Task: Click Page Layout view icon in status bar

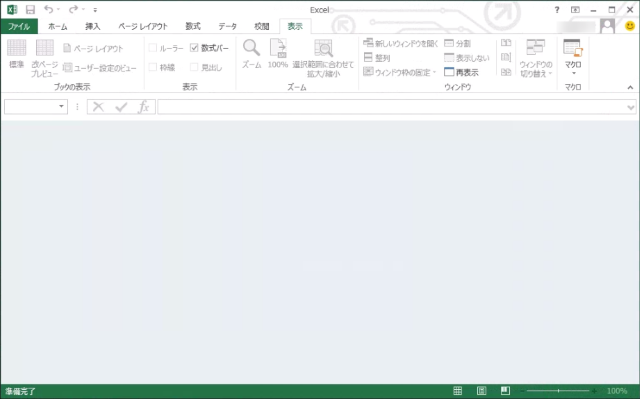Action: (x=482, y=391)
